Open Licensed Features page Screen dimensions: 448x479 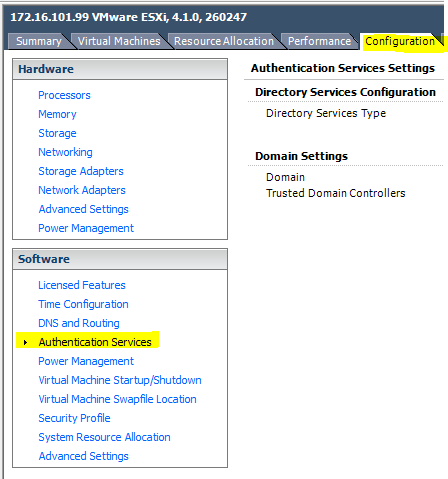pyautogui.click(x=82, y=285)
